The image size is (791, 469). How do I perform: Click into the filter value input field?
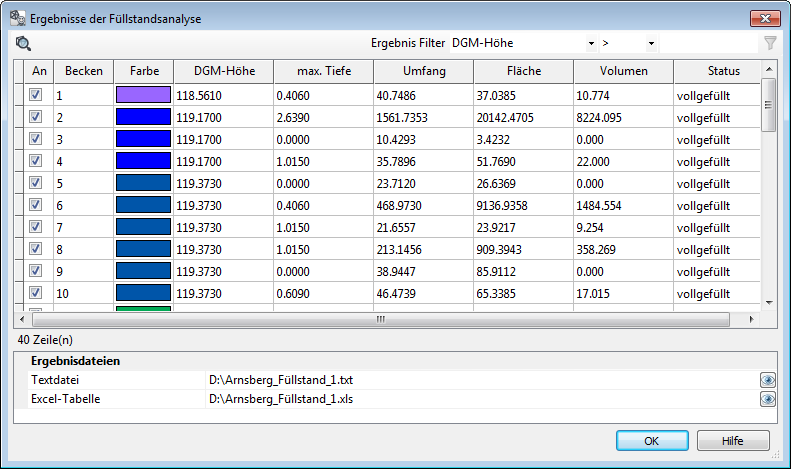point(708,44)
